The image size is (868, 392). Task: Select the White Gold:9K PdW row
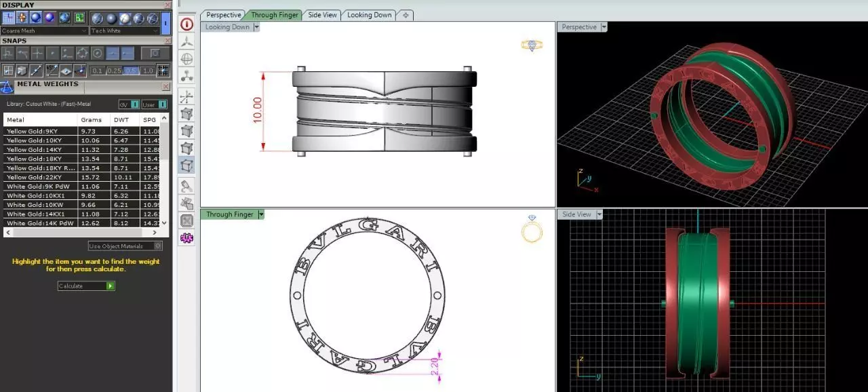point(82,186)
